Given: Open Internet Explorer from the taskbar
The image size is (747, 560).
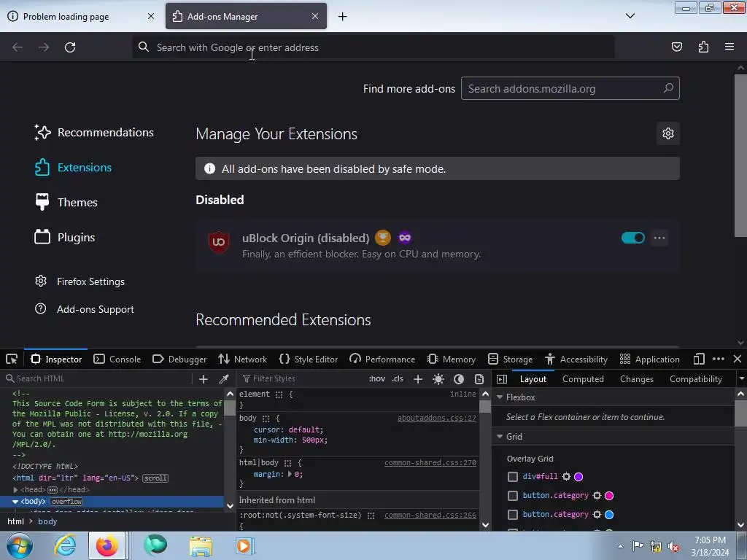Looking at the screenshot, I should tap(65, 545).
